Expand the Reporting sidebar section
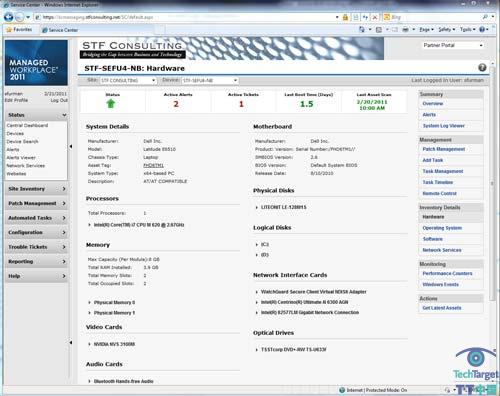The width and height of the screenshot is (500, 396). pyautogui.click(x=36, y=262)
